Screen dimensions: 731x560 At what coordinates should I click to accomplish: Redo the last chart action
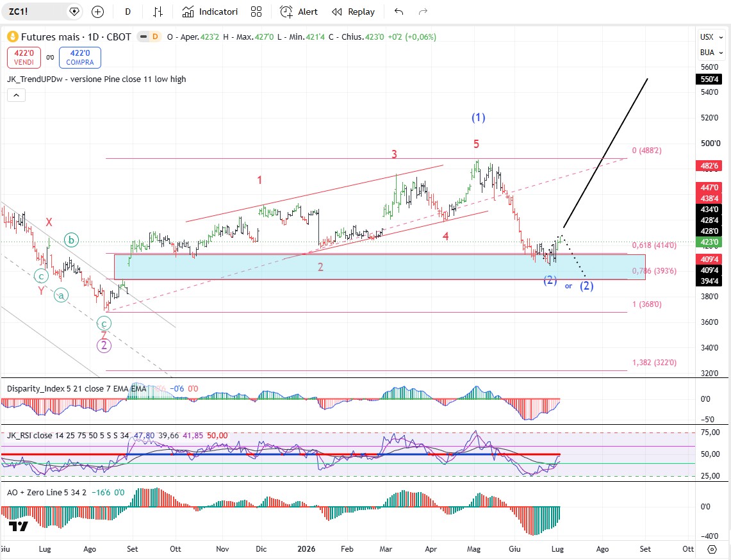(x=423, y=12)
